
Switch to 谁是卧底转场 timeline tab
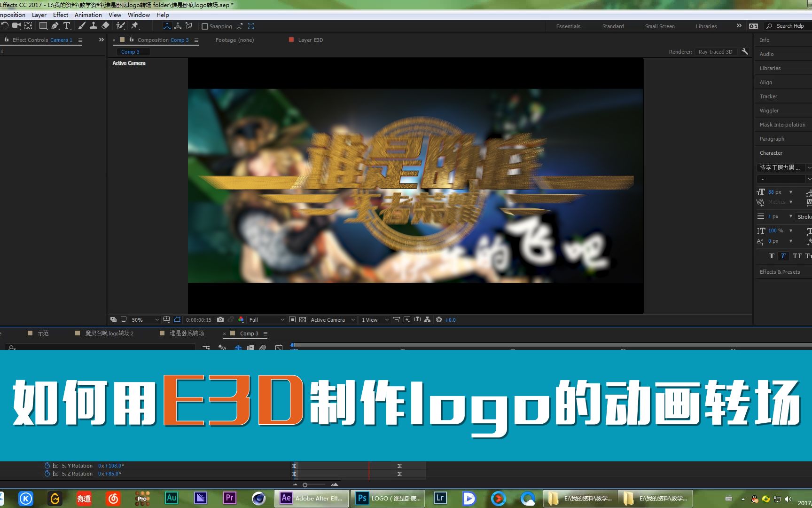click(x=187, y=333)
